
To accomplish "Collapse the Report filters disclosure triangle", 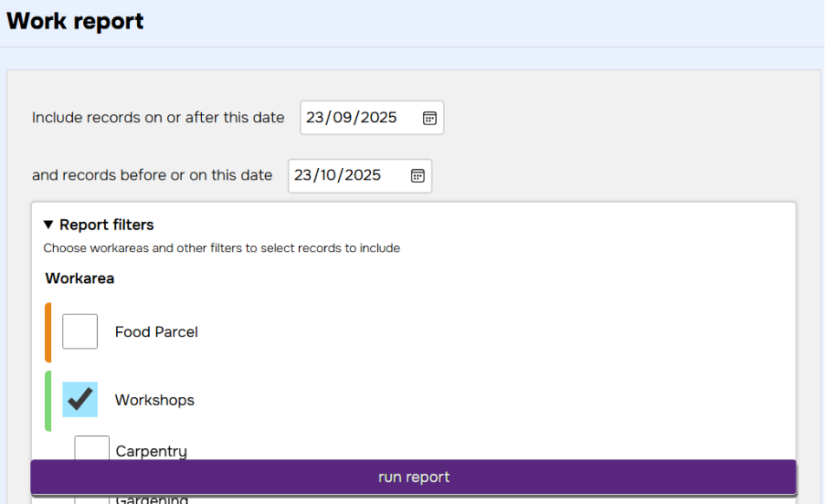I will click(x=48, y=225).
